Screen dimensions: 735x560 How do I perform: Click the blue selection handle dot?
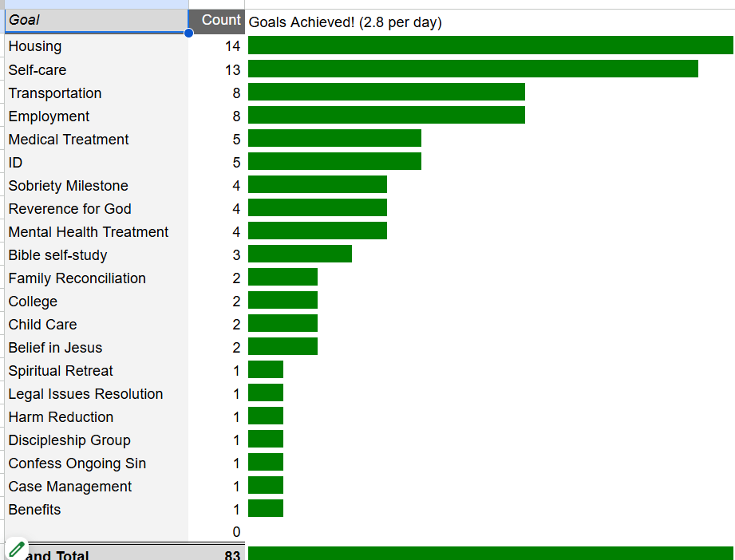(188, 33)
